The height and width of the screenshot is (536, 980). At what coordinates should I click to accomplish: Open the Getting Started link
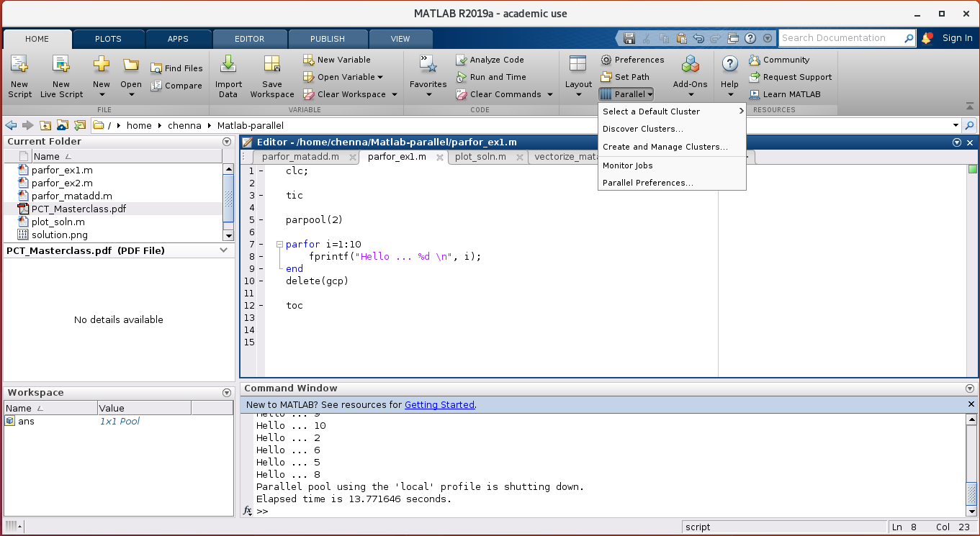click(x=439, y=405)
